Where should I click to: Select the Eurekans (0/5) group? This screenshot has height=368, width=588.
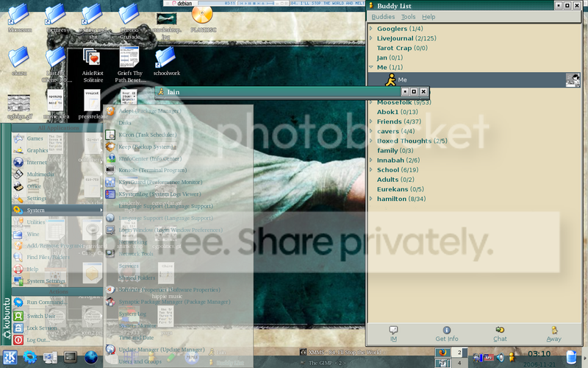coord(400,189)
